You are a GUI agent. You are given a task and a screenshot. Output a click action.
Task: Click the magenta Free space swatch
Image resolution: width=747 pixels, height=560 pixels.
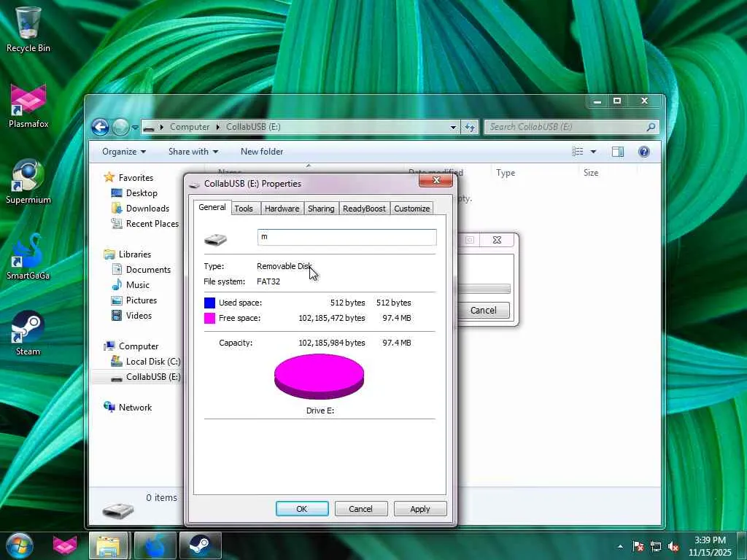pyautogui.click(x=209, y=318)
